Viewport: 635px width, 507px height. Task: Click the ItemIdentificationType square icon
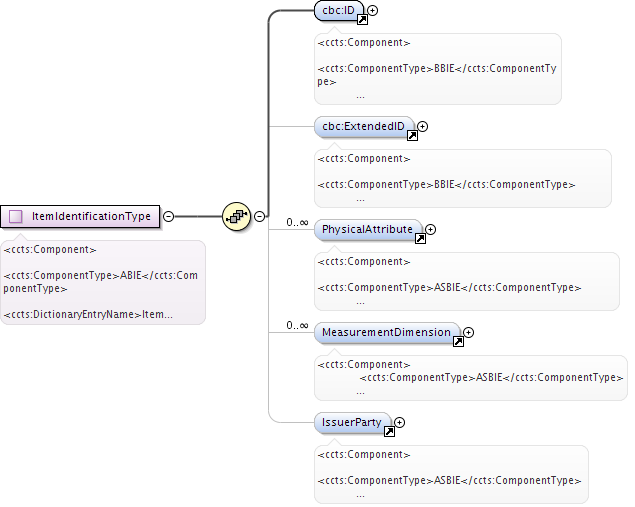tap(16, 216)
